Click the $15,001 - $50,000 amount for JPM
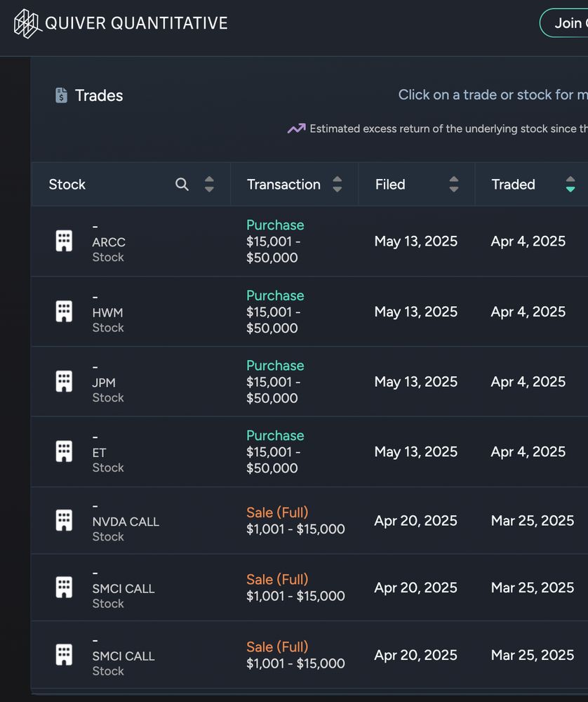 (x=274, y=390)
